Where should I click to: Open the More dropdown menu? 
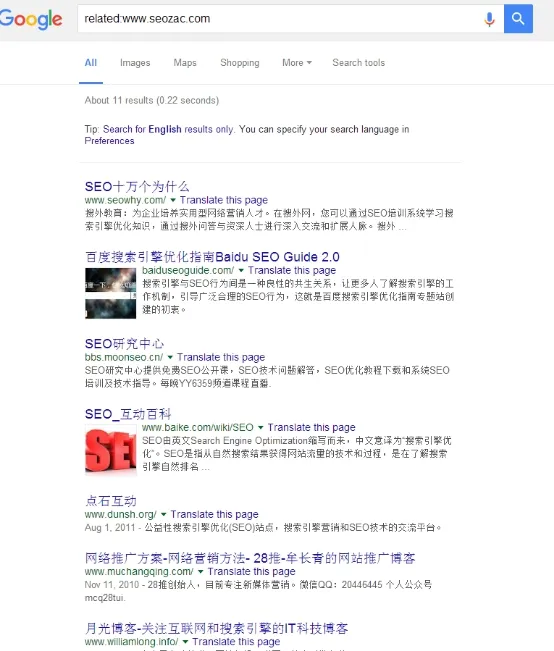[297, 63]
